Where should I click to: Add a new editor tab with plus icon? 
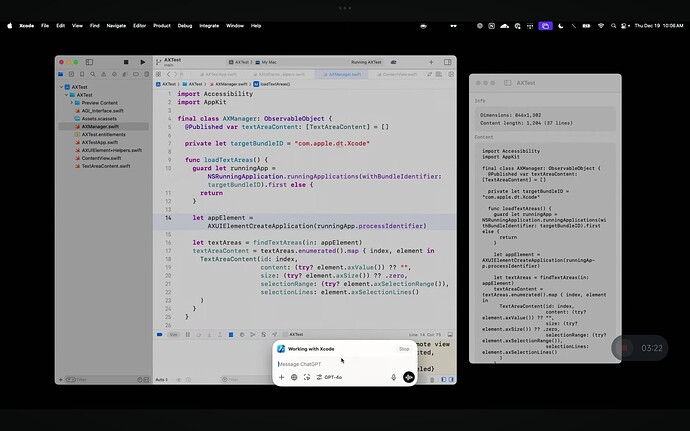point(431,62)
